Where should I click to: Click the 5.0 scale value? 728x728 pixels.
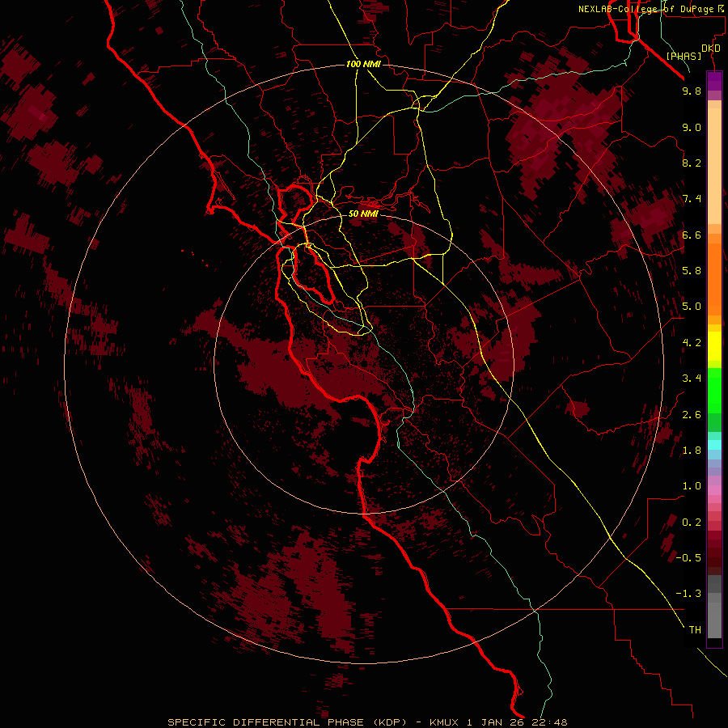click(x=692, y=307)
